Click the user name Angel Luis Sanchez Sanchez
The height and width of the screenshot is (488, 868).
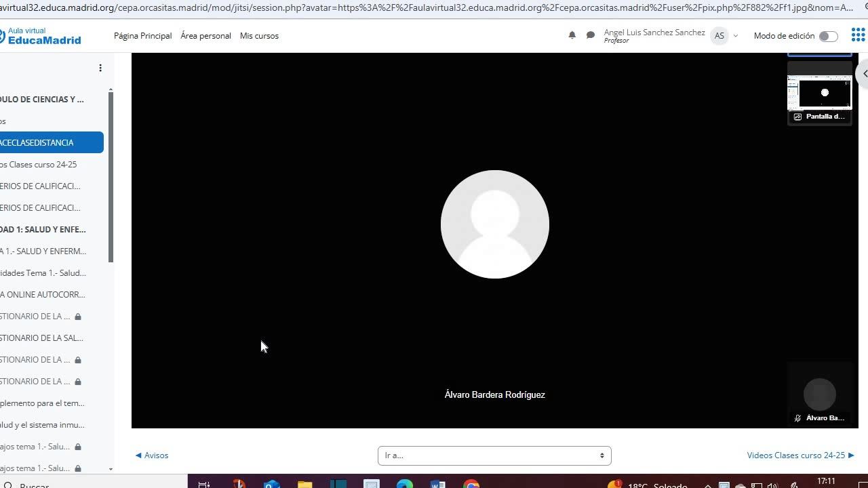tap(654, 33)
